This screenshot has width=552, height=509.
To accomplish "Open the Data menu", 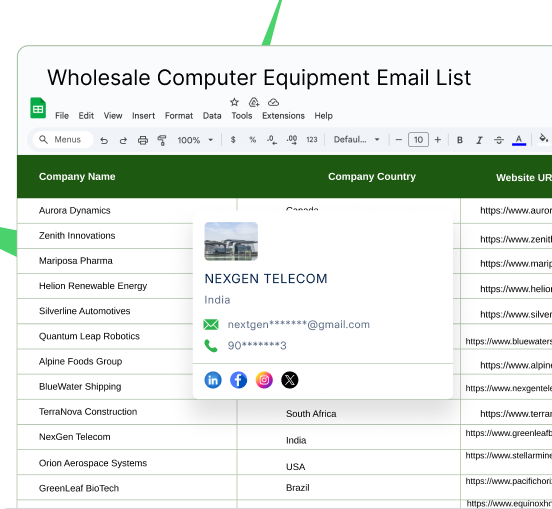I will 212,116.
